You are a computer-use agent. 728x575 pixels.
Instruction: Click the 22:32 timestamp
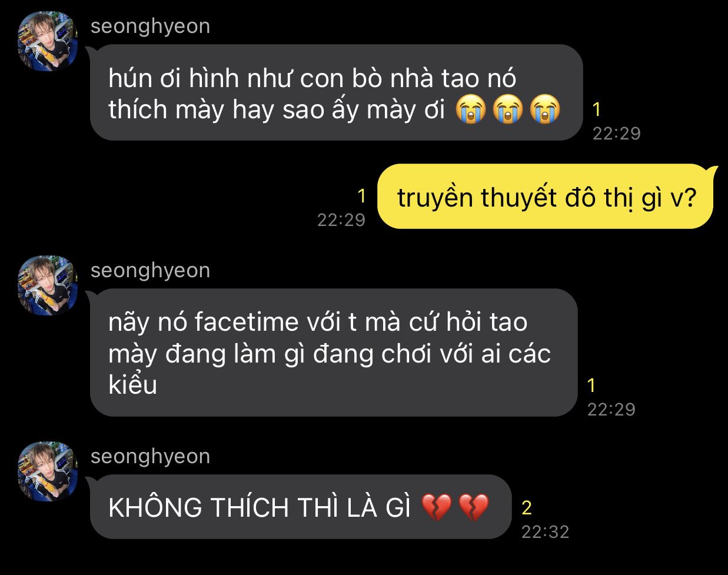(546, 532)
